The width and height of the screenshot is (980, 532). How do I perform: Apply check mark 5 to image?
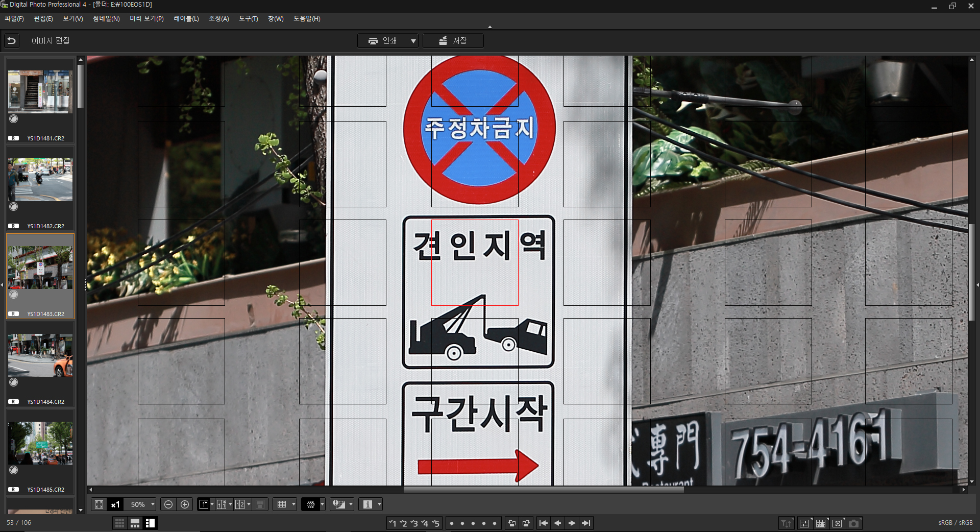[435, 523]
